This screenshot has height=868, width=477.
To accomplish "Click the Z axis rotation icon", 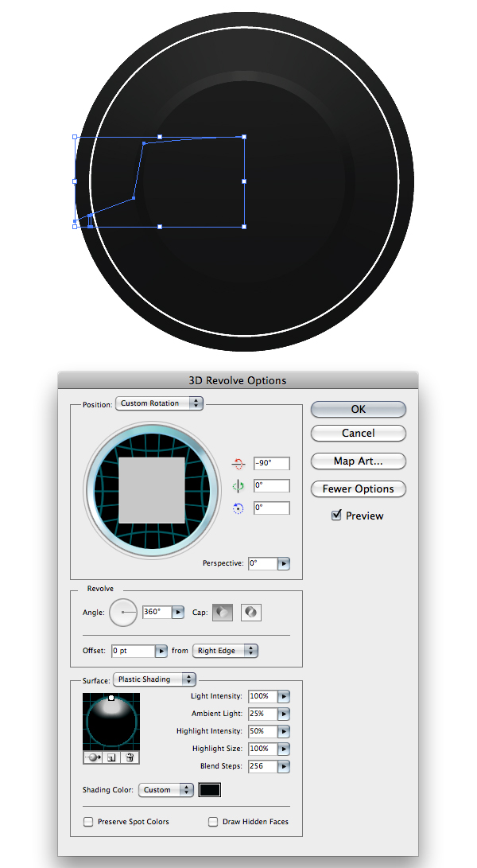I will click(238, 508).
